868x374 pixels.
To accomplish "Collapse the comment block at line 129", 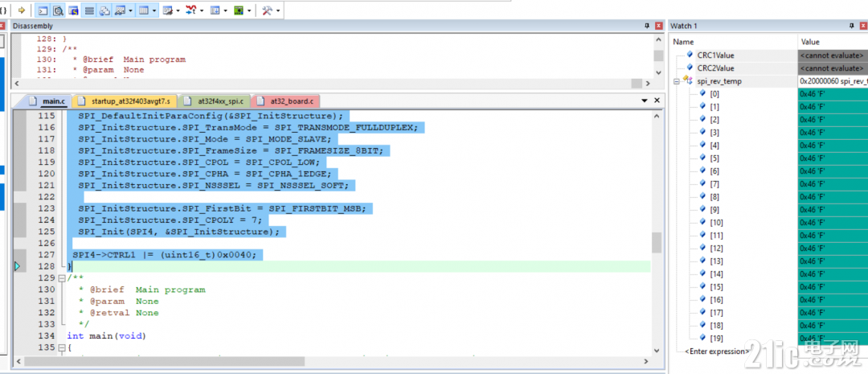I will 61,278.
